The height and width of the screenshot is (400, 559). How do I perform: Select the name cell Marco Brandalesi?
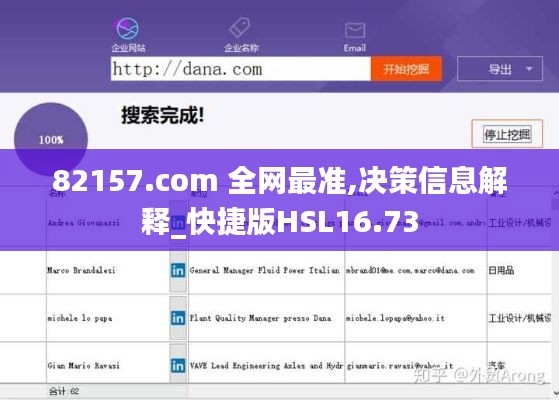pyautogui.click(x=107, y=271)
